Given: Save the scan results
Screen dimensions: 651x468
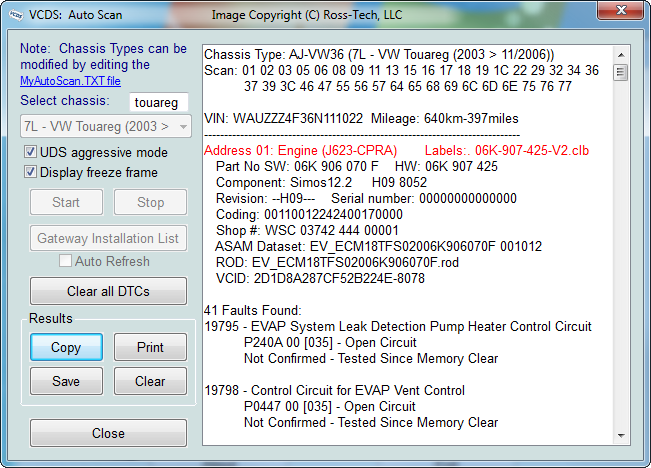Looking at the screenshot, I should (x=66, y=381).
